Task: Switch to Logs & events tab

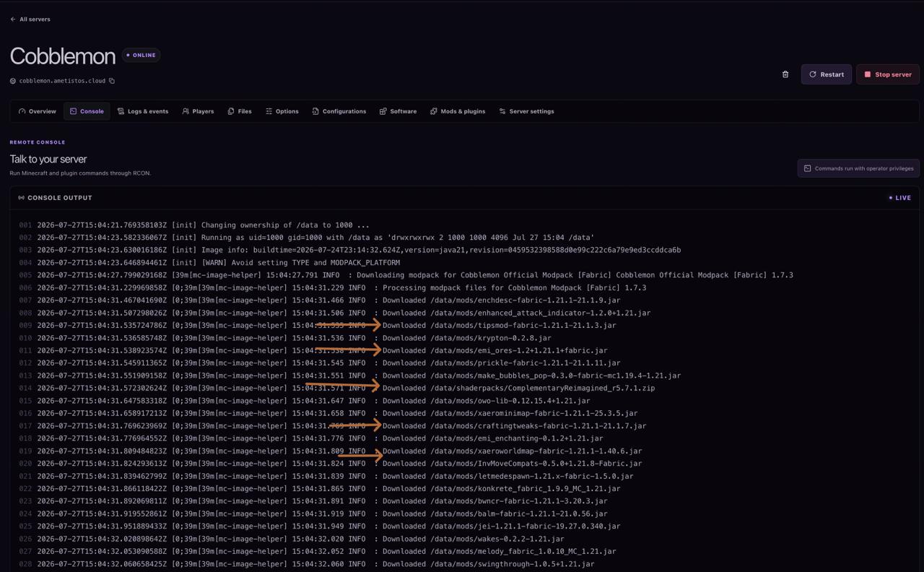Action: (x=143, y=111)
